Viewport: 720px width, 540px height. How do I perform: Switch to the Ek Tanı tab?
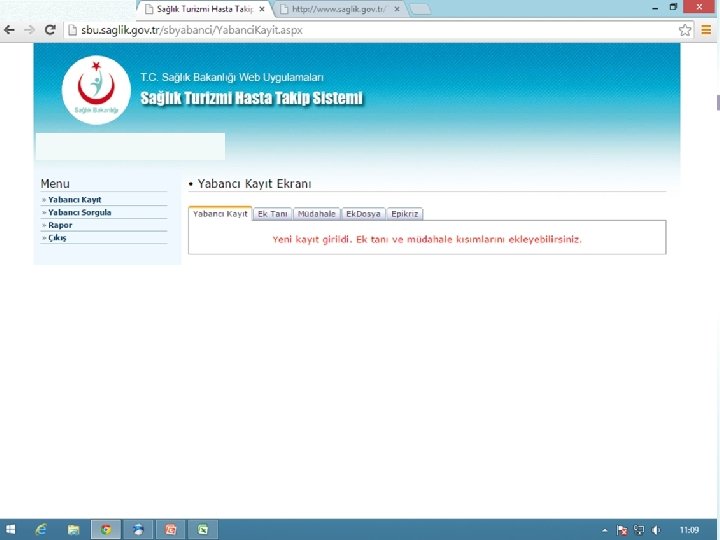tap(272, 214)
